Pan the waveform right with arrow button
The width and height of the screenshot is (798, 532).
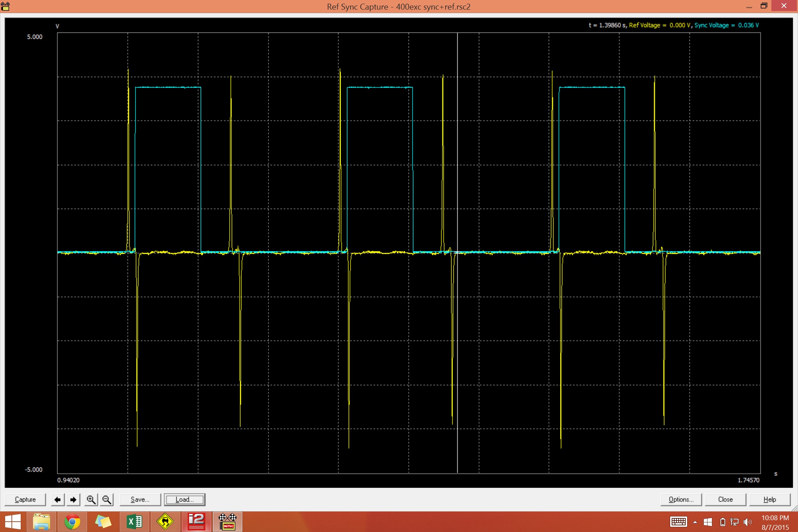(x=74, y=499)
